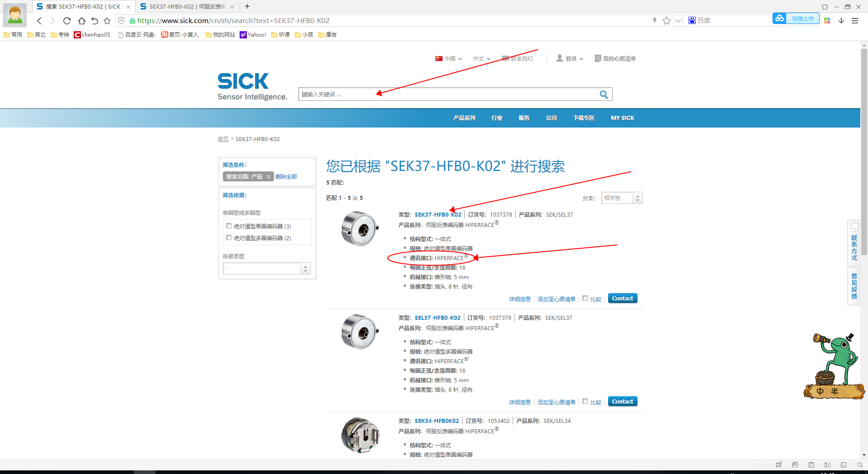Click the colored grid extension icon
Screen dimensions: 868x474
pyautogui.click(x=827, y=20)
